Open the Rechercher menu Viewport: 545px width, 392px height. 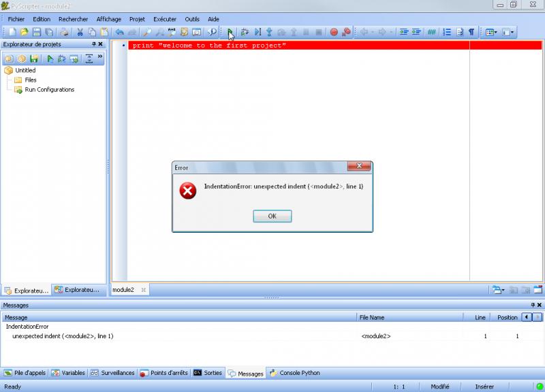[73, 19]
